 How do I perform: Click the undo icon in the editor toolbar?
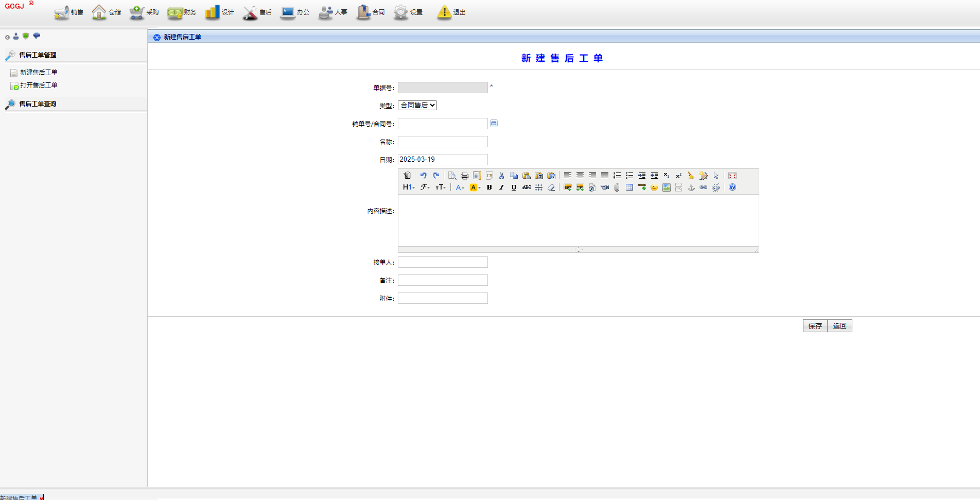(423, 176)
